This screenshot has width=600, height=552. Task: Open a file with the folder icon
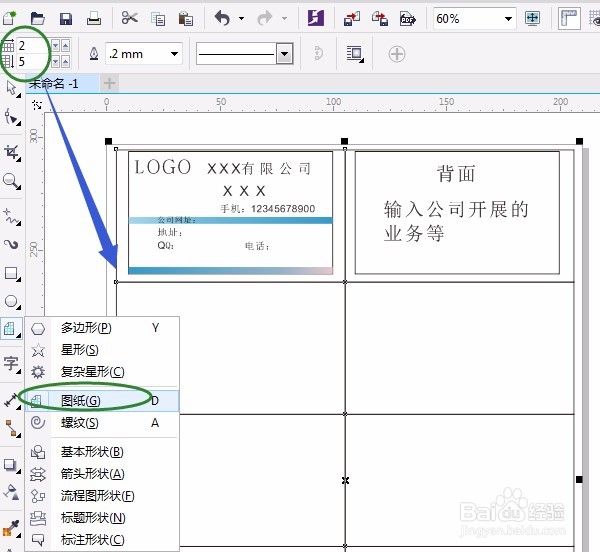[38, 18]
